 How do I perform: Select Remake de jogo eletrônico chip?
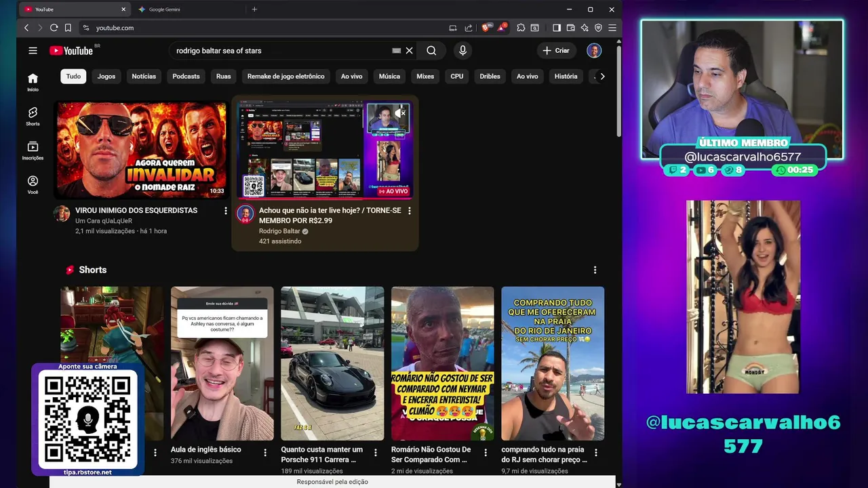[285, 76]
